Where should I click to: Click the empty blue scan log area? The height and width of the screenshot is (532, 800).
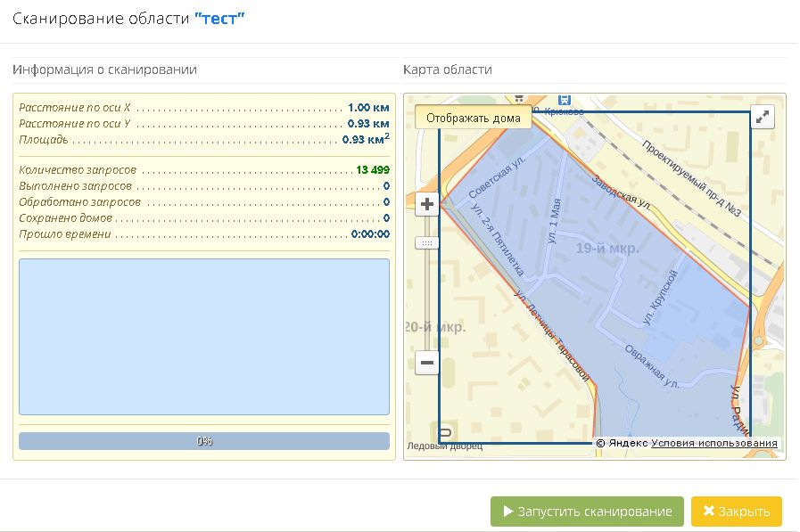point(204,337)
